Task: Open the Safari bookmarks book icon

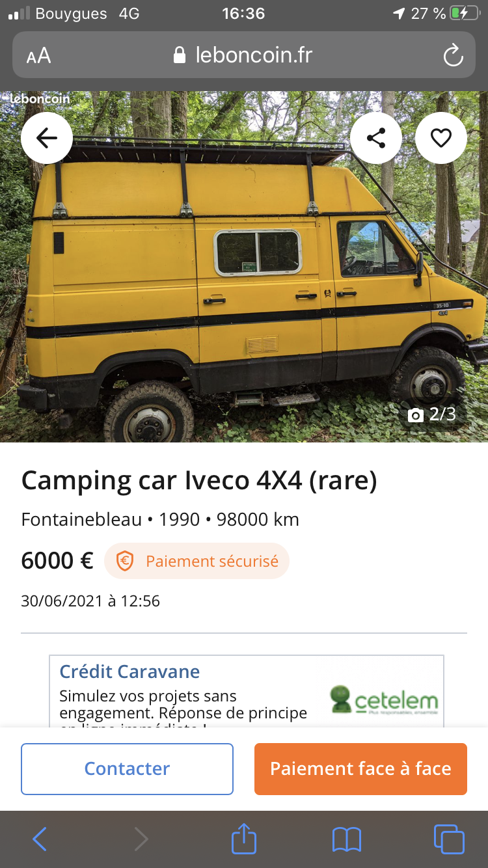Action: click(346, 839)
